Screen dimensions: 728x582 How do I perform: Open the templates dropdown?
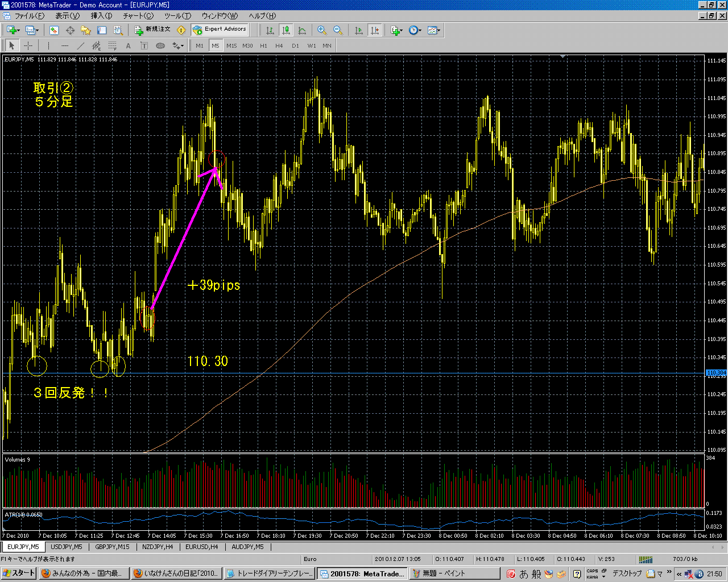click(x=435, y=30)
